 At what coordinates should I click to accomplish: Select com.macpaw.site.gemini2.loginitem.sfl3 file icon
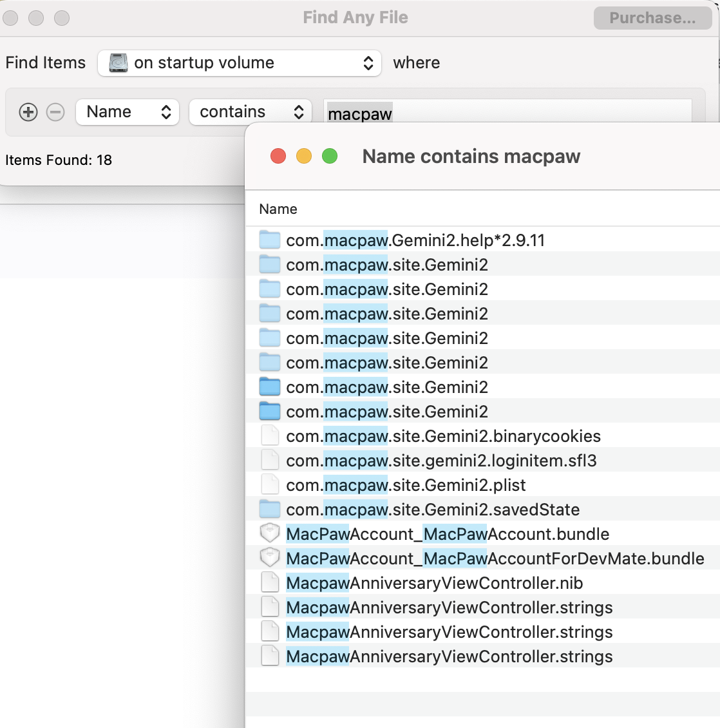[270, 460]
